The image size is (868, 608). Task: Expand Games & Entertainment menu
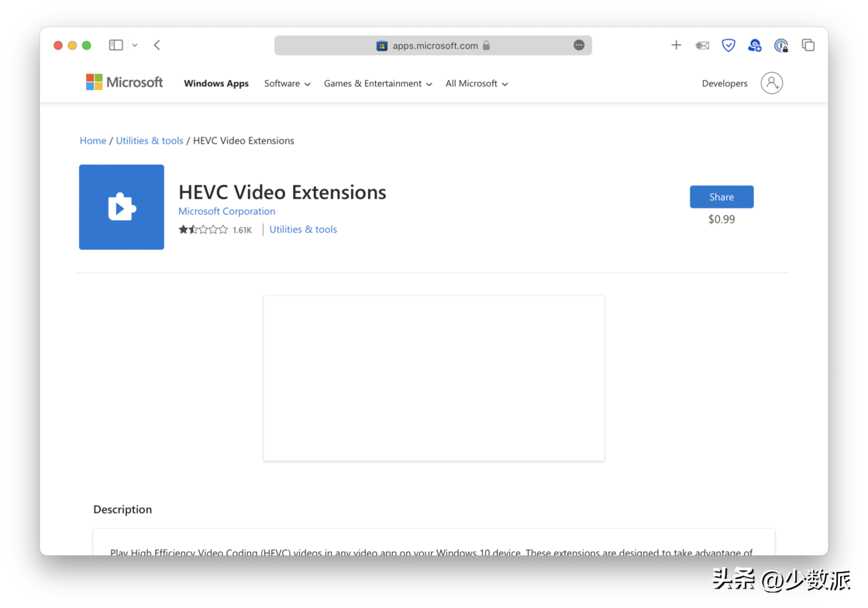click(x=377, y=84)
